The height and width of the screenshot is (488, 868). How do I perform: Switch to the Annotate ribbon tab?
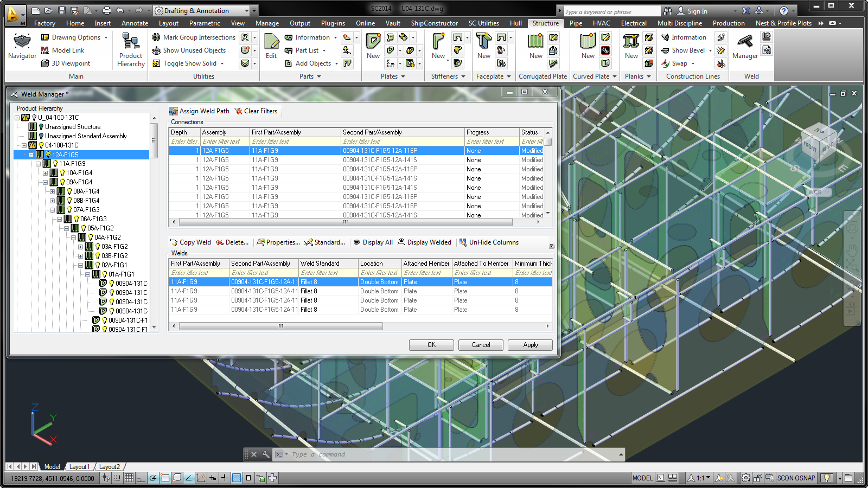click(135, 23)
